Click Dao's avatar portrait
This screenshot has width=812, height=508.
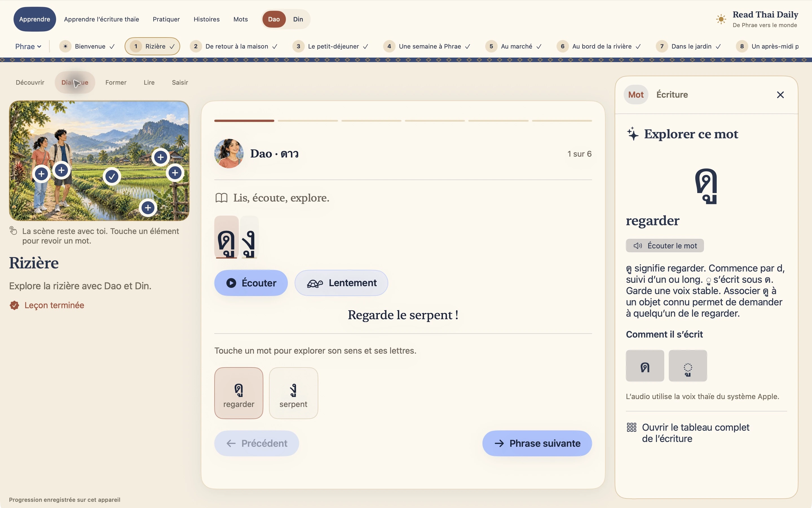(229, 154)
